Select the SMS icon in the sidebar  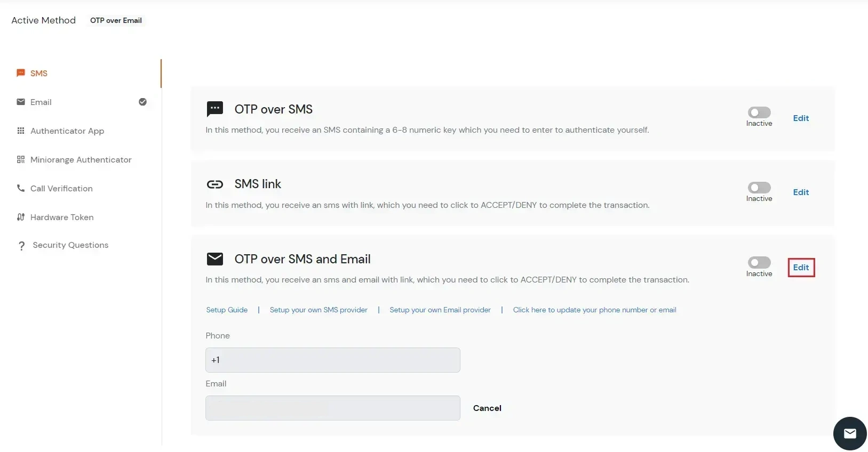pos(21,73)
